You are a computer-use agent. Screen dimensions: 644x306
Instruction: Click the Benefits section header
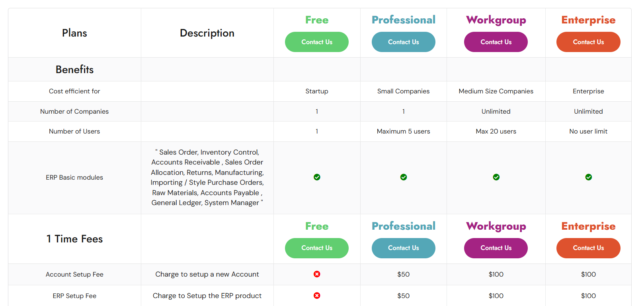coord(74,70)
